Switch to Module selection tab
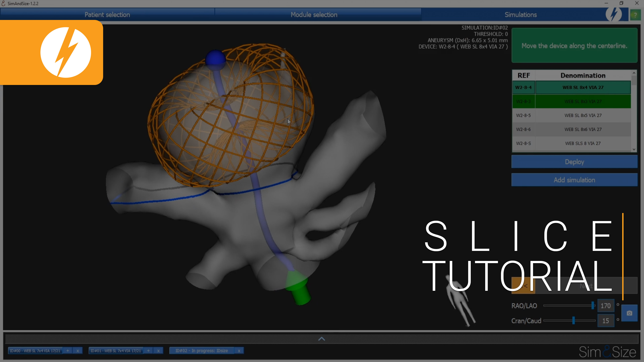The height and width of the screenshot is (362, 644). 314,15
